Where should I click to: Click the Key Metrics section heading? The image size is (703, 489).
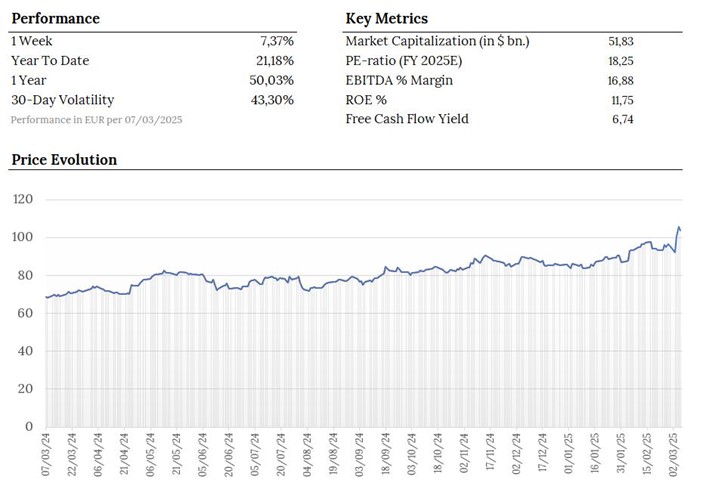[386, 19]
